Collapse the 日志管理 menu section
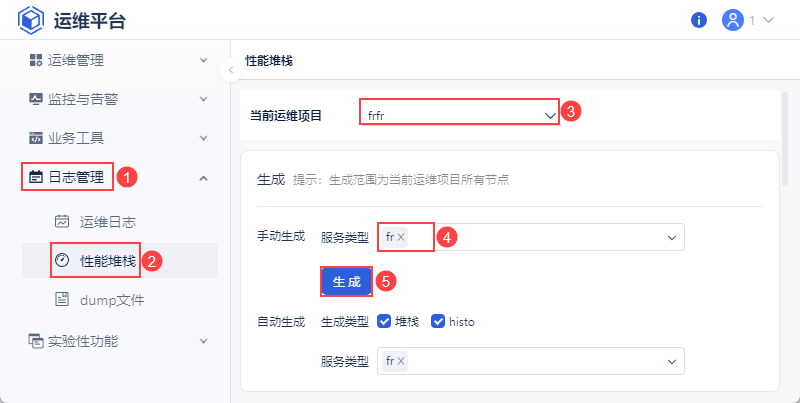 203,178
